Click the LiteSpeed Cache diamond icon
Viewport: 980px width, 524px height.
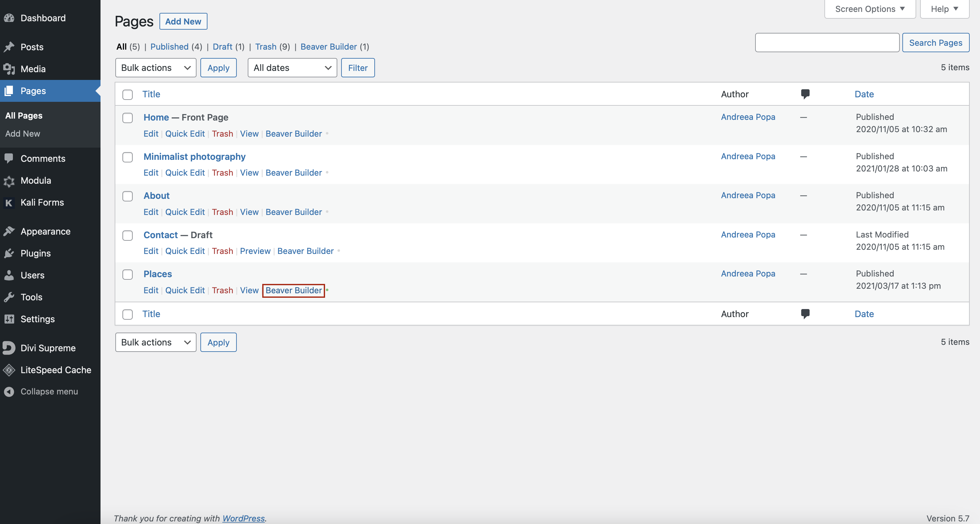(9, 370)
